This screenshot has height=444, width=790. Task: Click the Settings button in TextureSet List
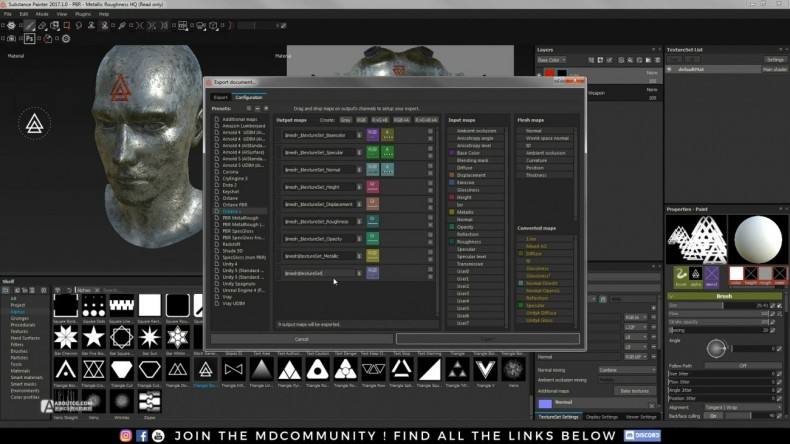pyautogui.click(x=775, y=59)
